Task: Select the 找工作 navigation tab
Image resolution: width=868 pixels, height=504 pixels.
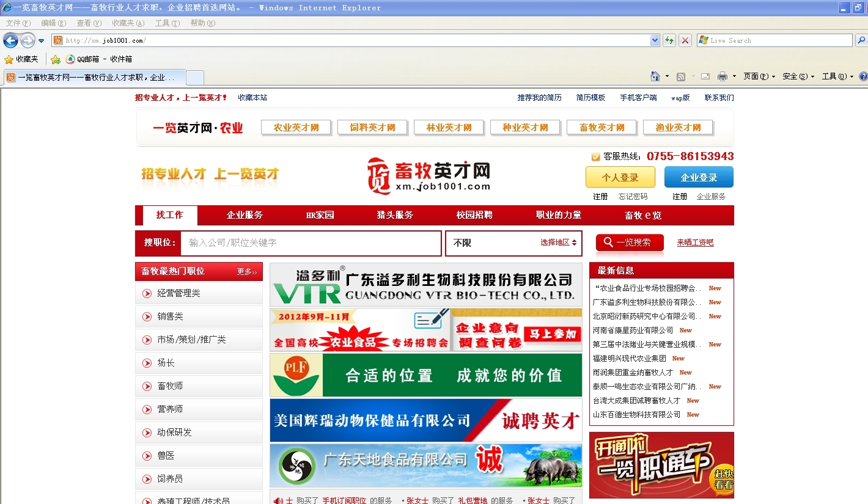Action: point(170,215)
